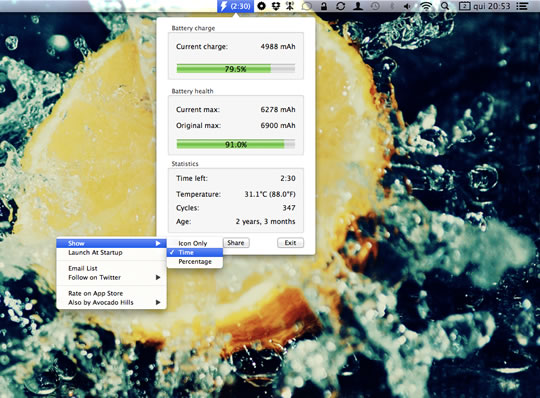This screenshot has width=540, height=398.
Task: Open the Dropbox menu bar icon
Action: tap(276, 6)
